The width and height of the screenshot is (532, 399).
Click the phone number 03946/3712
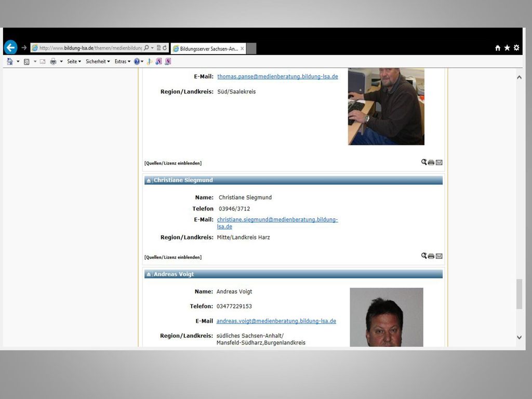pos(234,209)
